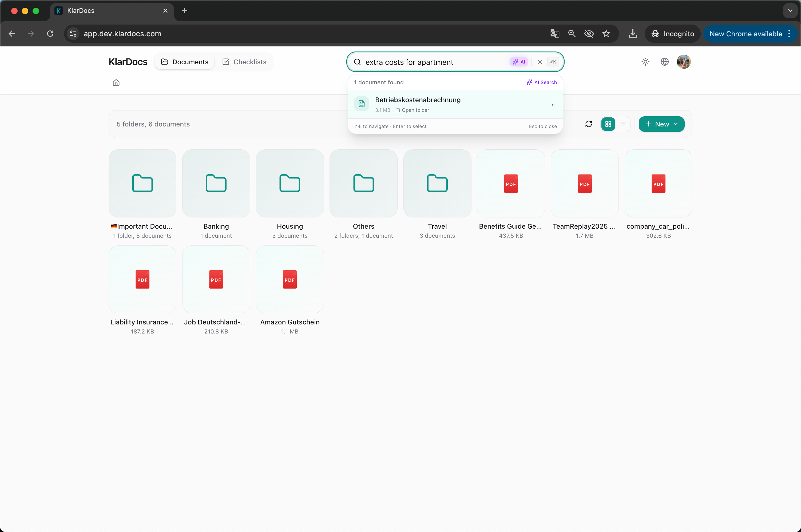The height and width of the screenshot is (532, 801).
Task: Open the Chrome tab search chevron
Action: click(x=790, y=11)
